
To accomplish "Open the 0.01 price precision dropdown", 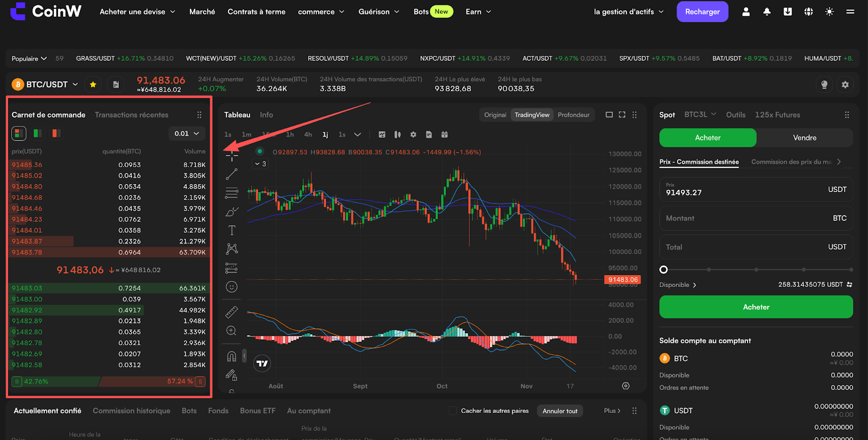I will click(x=187, y=133).
